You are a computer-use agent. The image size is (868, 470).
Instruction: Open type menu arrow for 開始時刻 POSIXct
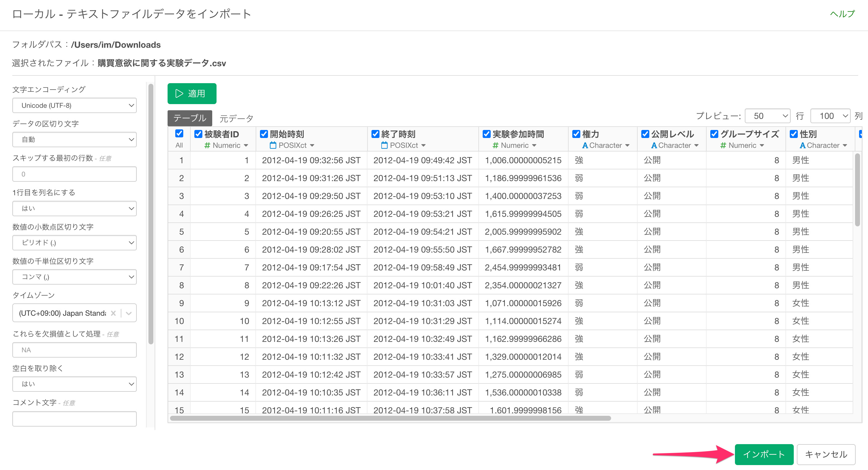(x=312, y=146)
